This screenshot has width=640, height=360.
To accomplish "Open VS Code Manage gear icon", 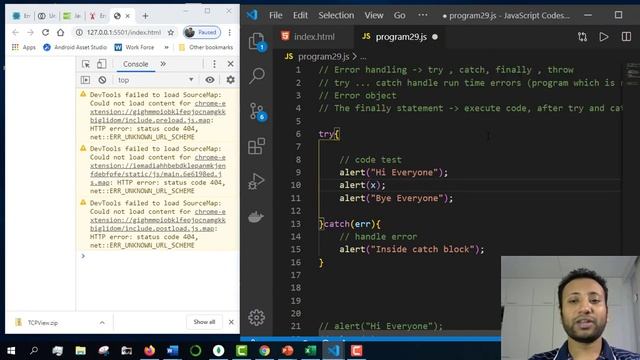I will tap(256, 317).
